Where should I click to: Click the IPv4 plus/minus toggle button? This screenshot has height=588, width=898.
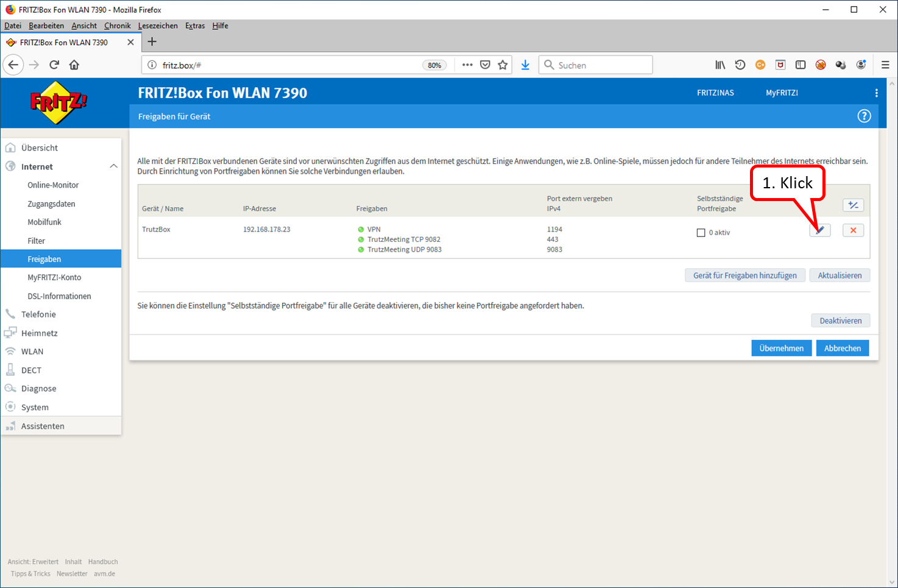tap(853, 205)
